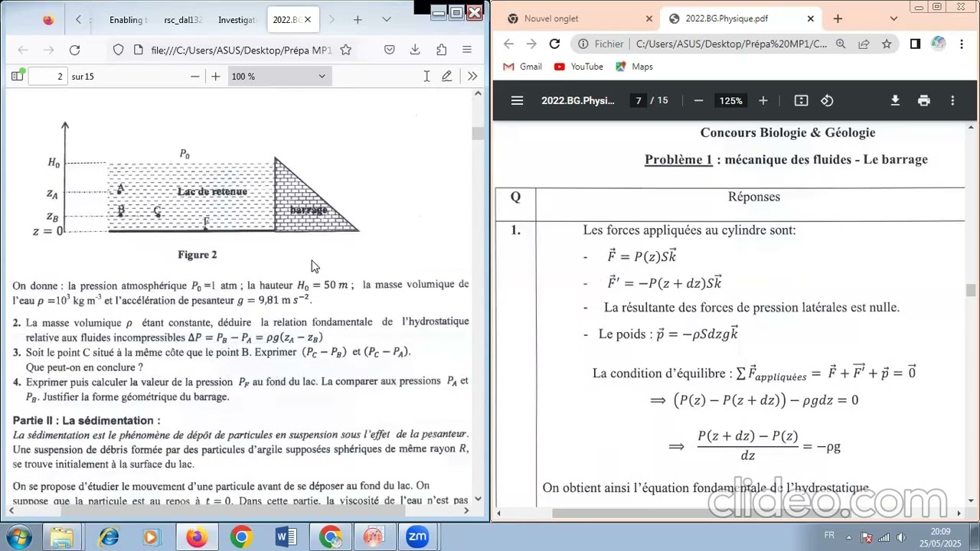Open Firefox downloads panel
The width and height of the screenshot is (980, 551).
pos(415,50)
